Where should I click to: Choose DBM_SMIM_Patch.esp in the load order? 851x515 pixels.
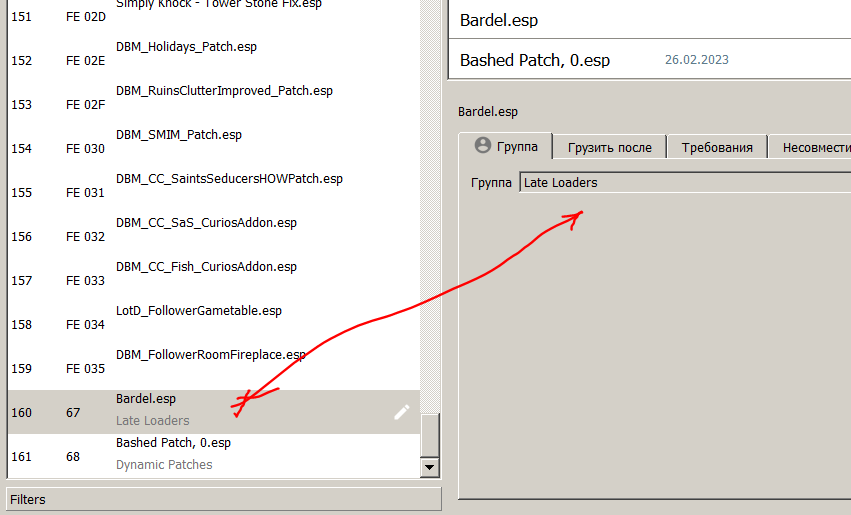point(179,135)
